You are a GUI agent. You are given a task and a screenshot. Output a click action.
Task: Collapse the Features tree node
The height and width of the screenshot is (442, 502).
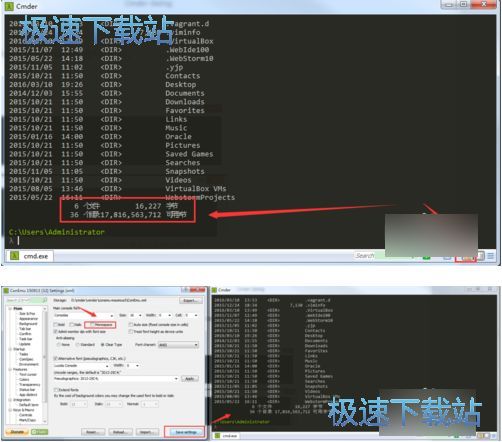click(x=10, y=369)
